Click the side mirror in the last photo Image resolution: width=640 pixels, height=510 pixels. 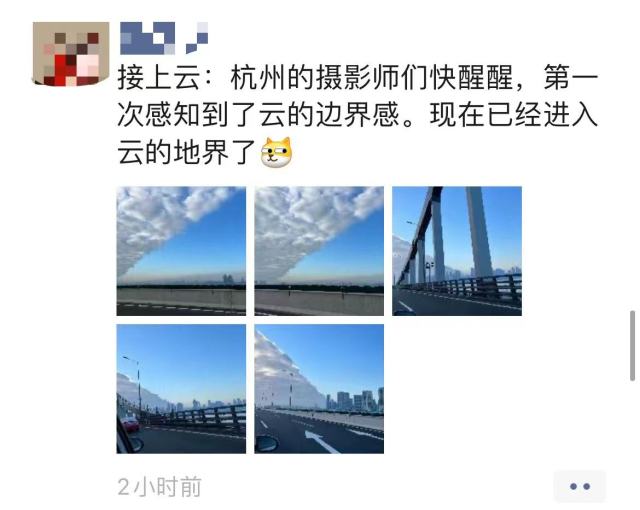[x=267, y=444]
